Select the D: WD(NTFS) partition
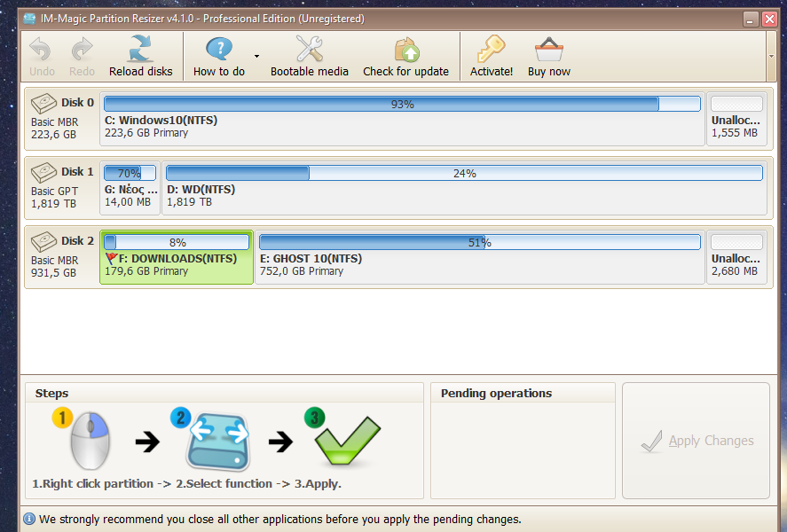 [464, 188]
